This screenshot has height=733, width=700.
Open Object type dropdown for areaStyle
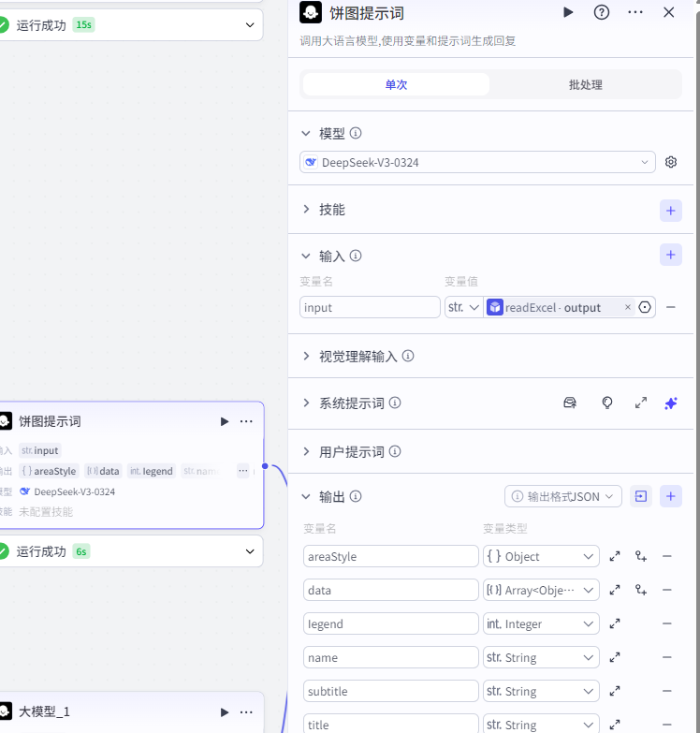(541, 556)
